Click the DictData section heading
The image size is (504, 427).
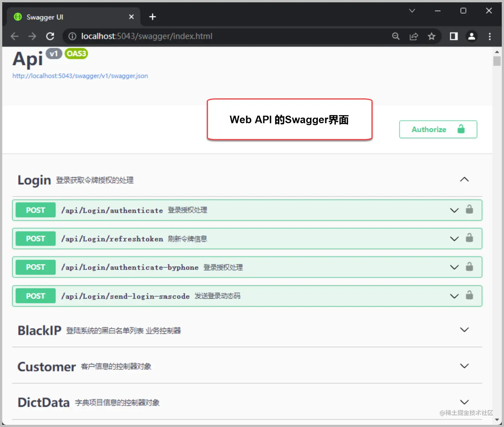tap(43, 403)
